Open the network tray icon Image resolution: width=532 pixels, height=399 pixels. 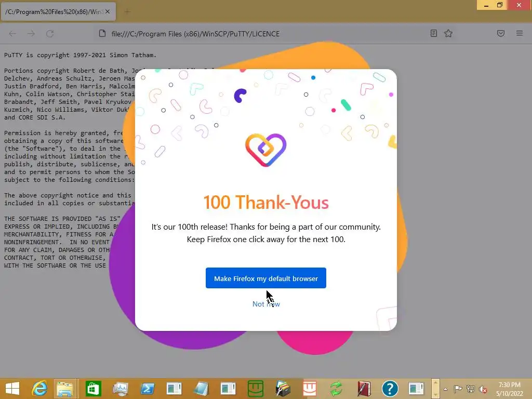pos(471,389)
